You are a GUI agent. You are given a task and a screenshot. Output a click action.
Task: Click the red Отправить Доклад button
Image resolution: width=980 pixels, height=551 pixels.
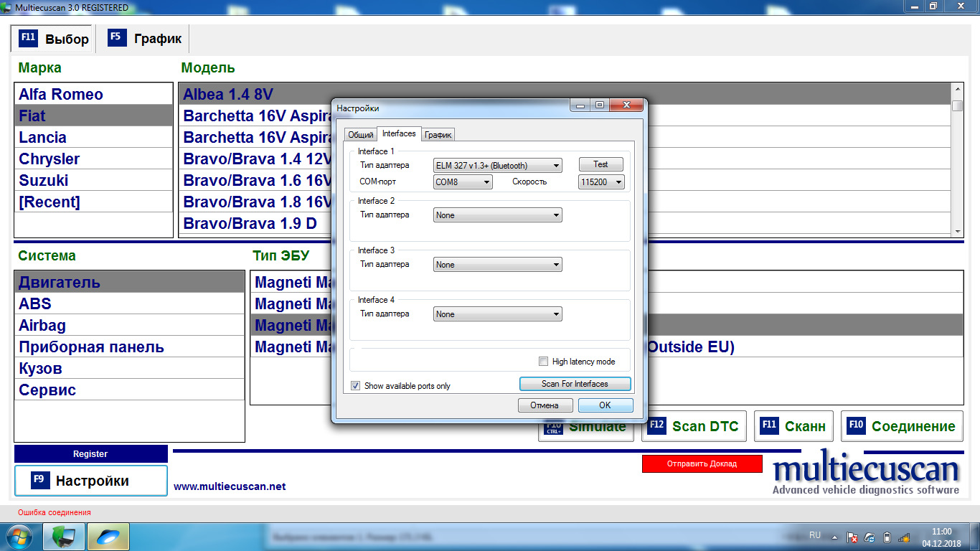tap(702, 463)
